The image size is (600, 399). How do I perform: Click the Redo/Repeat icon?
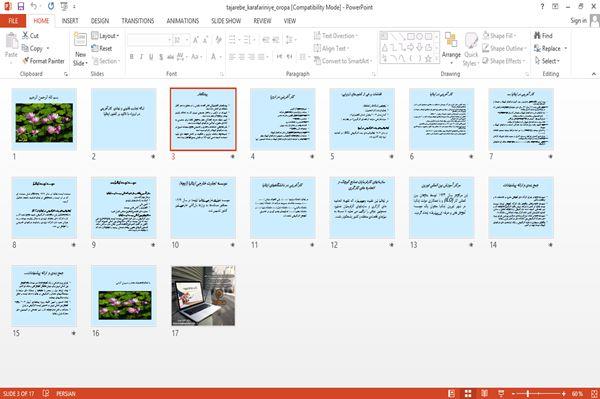click(51, 6)
